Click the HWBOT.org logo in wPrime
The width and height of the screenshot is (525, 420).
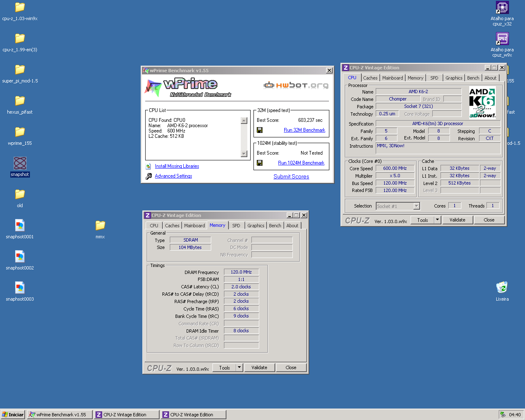(x=296, y=85)
